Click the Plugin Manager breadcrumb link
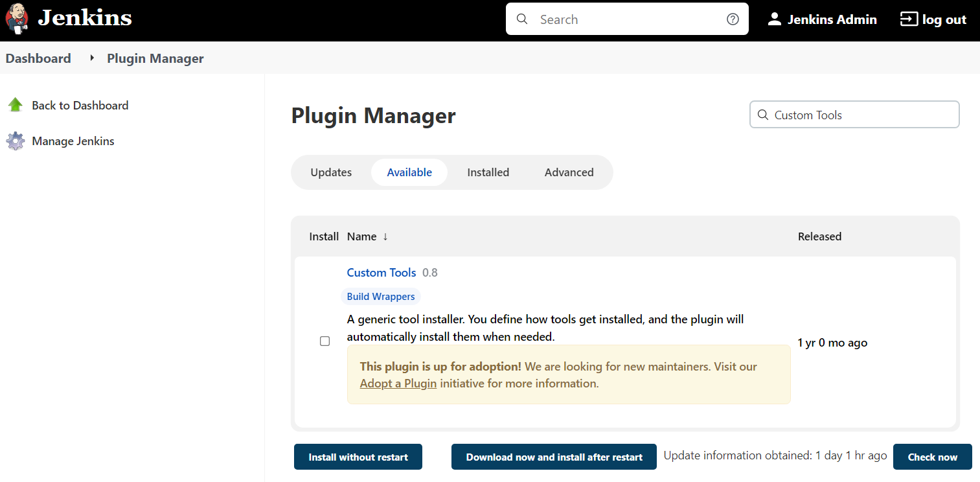Viewport: 980px width, 482px height. (155, 58)
